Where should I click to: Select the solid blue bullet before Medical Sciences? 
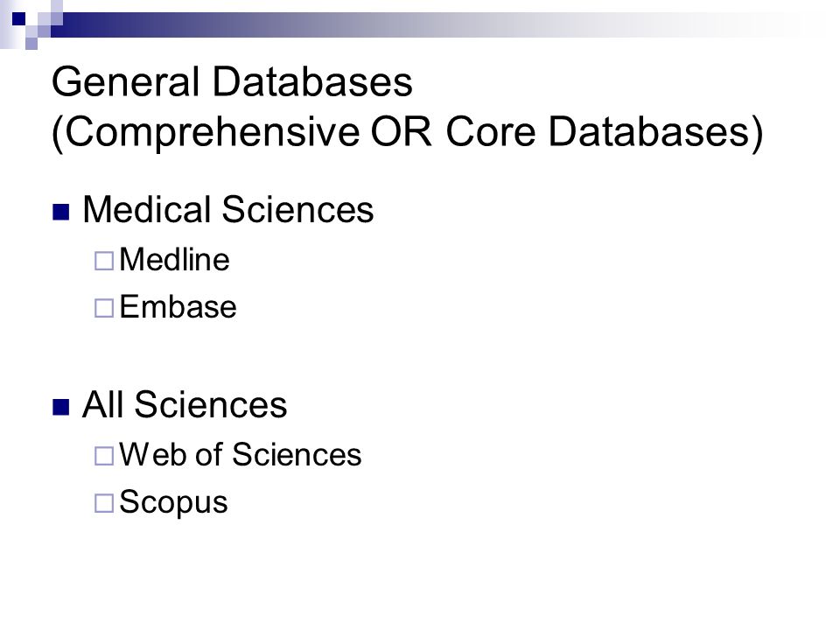click(61, 212)
